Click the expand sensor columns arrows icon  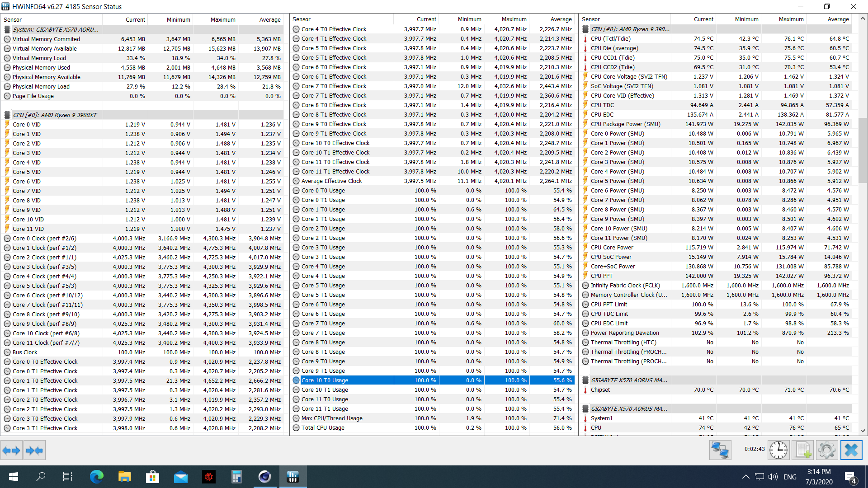click(11, 450)
